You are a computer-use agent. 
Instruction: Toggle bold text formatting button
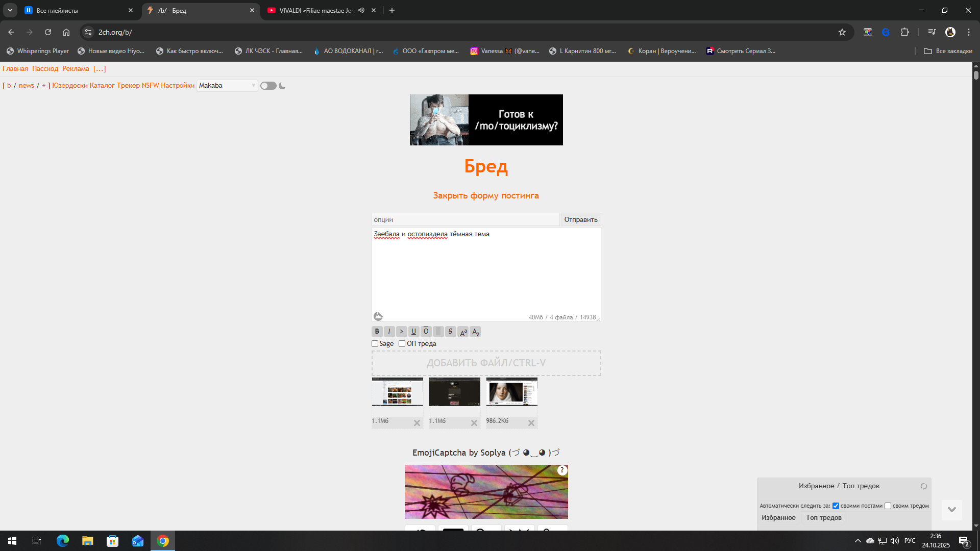(377, 332)
